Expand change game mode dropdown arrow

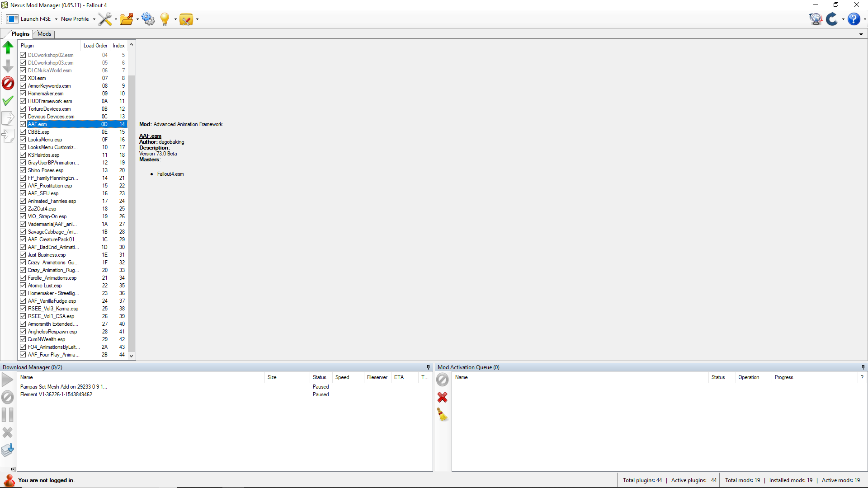pos(843,19)
